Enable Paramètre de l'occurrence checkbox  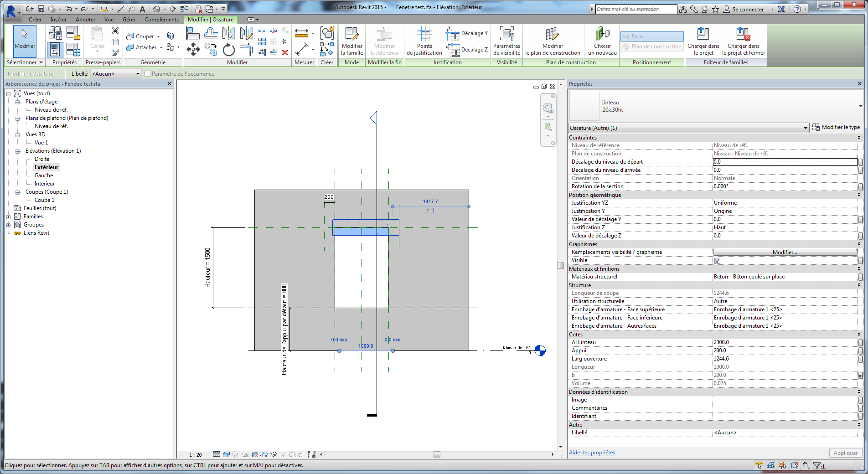[148, 74]
